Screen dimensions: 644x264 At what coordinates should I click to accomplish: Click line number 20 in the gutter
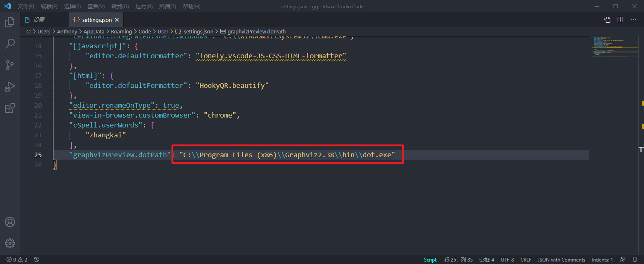38,106
